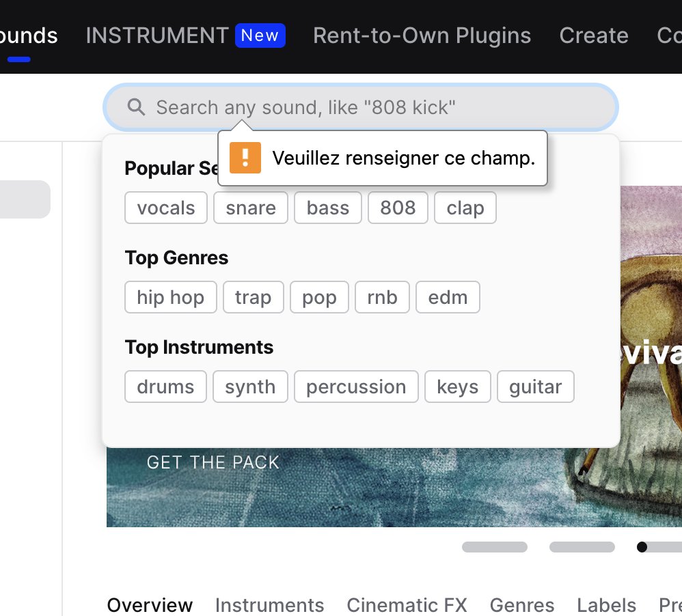Viewport: 682px width, 616px height.
Task: Switch to the Overview tab
Action: point(150,605)
